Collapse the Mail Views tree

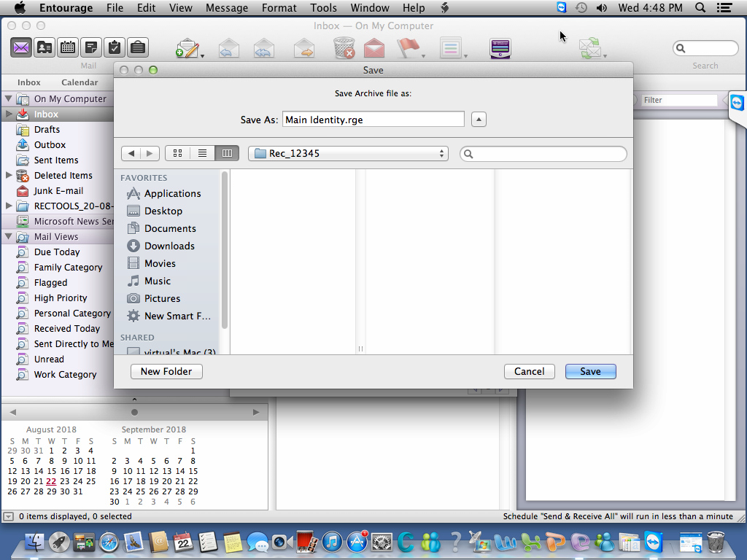click(9, 236)
